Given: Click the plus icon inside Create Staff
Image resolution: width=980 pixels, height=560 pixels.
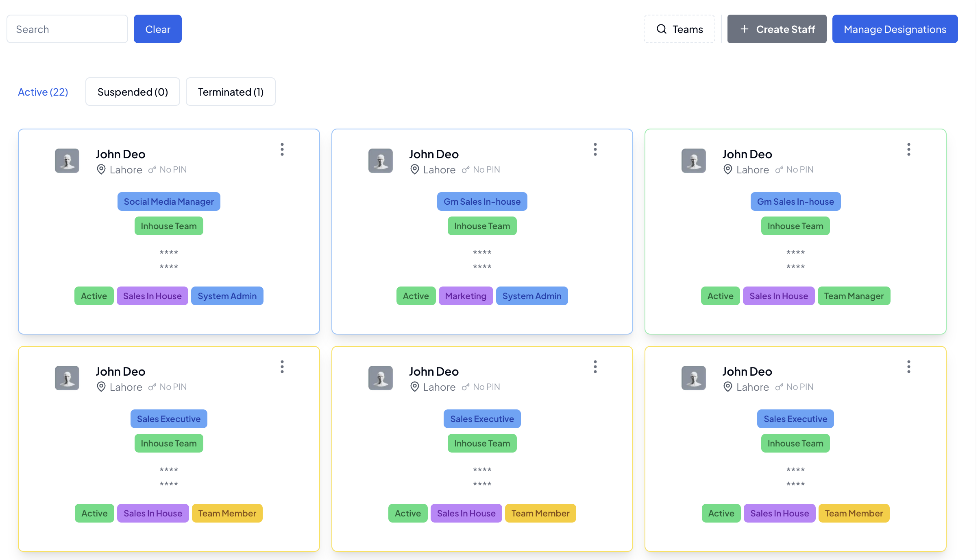Looking at the screenshot, I should click(745, 29).
